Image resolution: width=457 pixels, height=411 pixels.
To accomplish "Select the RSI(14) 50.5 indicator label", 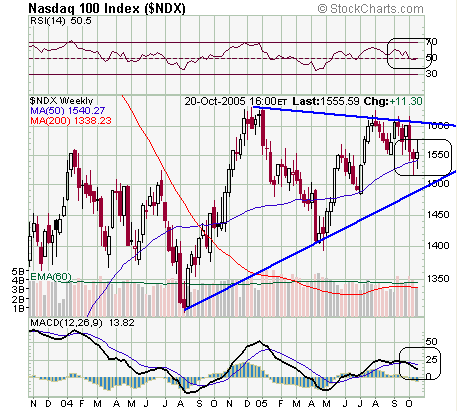I will point(61,21).
